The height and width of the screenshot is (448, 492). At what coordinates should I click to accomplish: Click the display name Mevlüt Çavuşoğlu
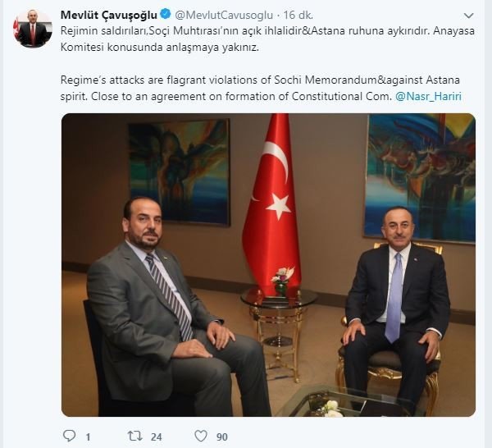pos(109,15)
